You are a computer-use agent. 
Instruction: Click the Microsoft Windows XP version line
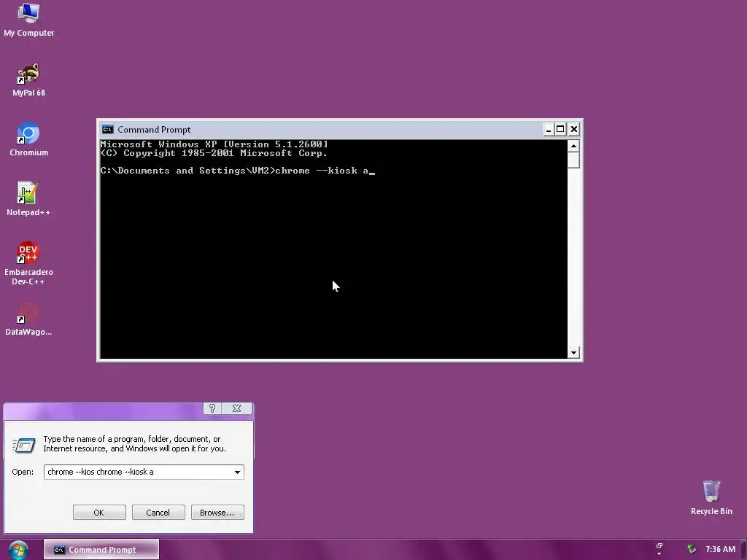coord(214,144)
